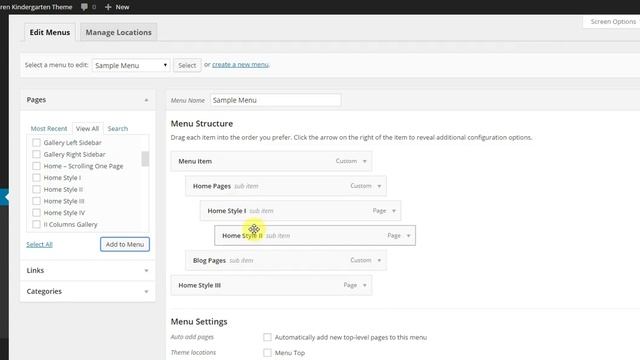Expand the Home Style III item arrow
The image size is (640, 360).
pyautogui.click(x=364, y=285)
